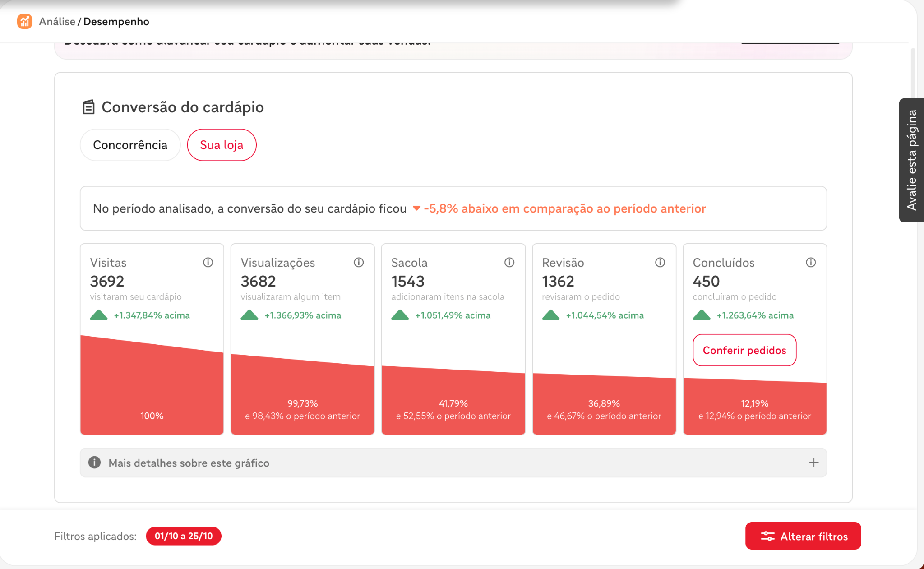Click the Conversão do cardápio heading
Viewport: 924px width, 569px height.
coord(182,107)
